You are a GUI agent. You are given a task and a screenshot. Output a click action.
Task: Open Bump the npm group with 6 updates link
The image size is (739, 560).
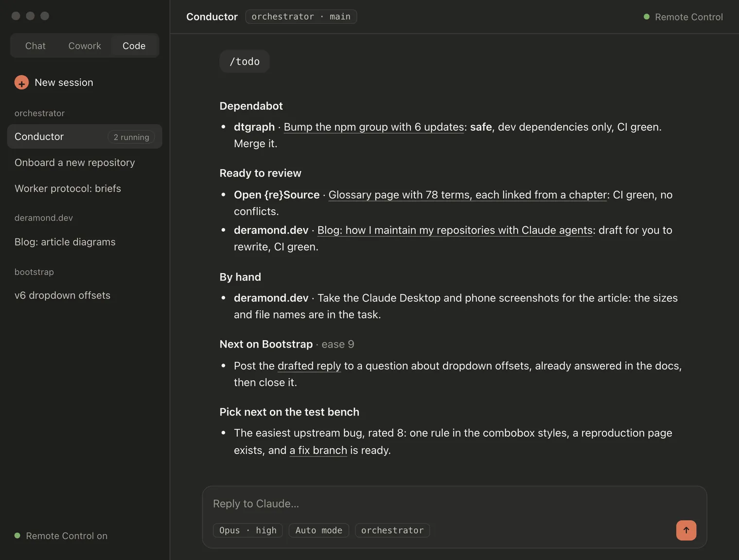click(374, 127)
